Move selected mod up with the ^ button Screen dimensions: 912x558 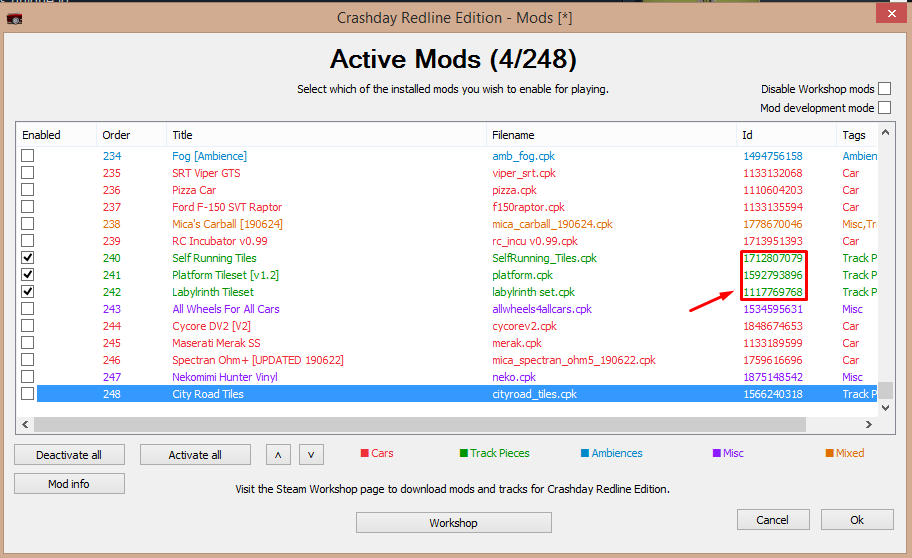pyautogui.click(x=278, y=454)
